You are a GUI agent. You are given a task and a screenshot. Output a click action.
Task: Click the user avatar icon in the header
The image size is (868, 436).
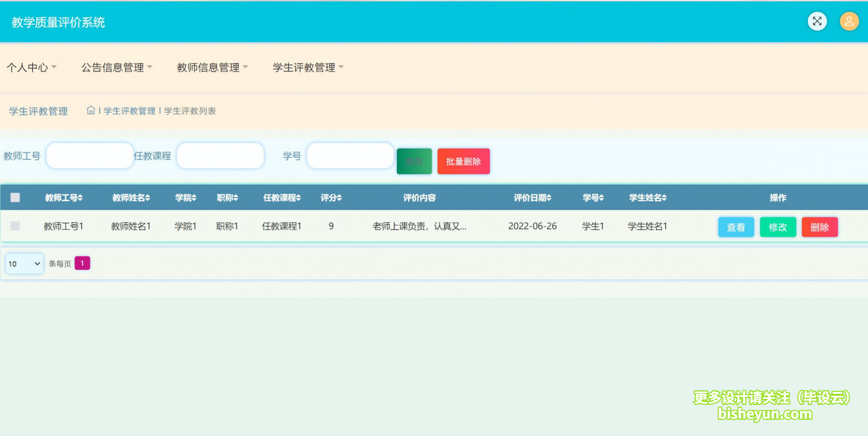(849, 21)
